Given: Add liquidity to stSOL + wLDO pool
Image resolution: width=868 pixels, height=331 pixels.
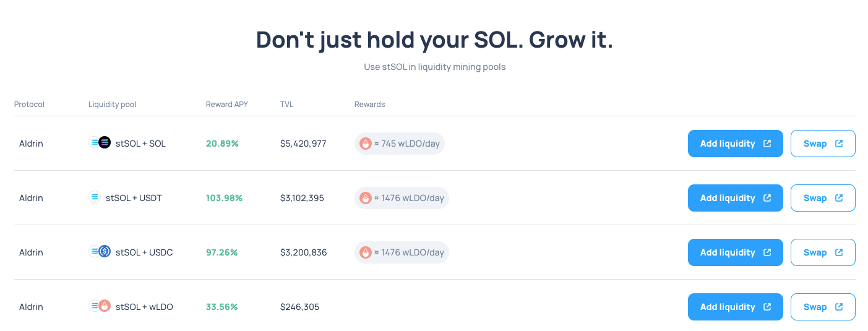Looking at the screenshot, I should 735,307.
